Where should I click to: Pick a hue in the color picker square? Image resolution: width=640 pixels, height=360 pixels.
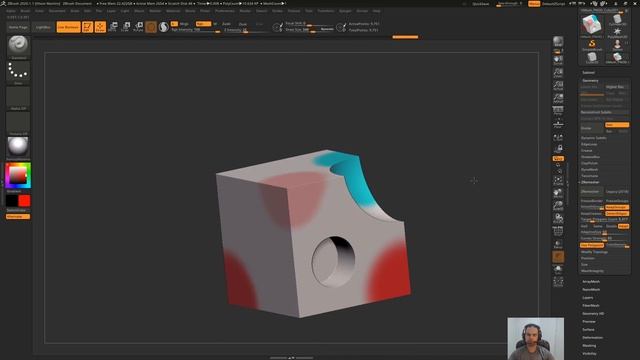pyautogui.click(x=18, y=176)
